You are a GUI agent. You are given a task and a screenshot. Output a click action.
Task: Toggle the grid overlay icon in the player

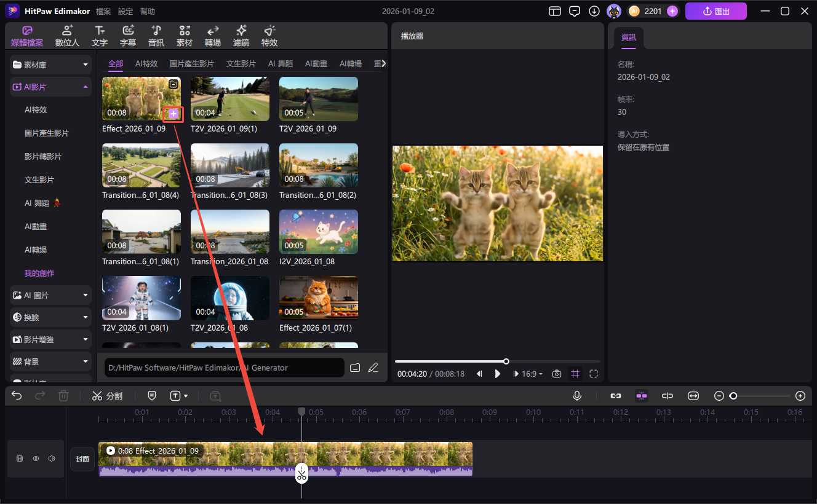[575, 374]
